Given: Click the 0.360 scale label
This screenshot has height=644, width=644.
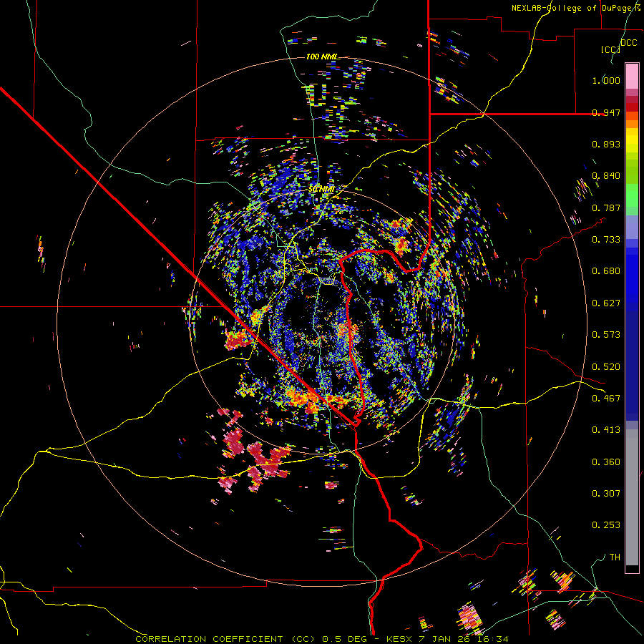Looking at the screenshot, I should click(606, 462).
